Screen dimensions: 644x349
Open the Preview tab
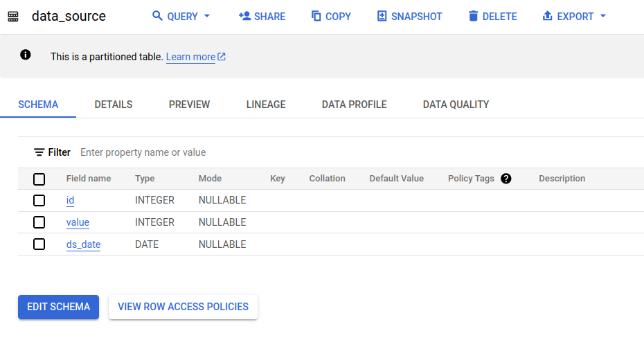coord(189,105)
